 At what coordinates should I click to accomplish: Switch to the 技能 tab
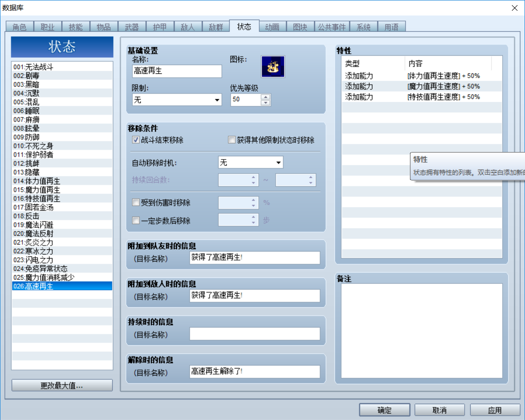point(75,27)
